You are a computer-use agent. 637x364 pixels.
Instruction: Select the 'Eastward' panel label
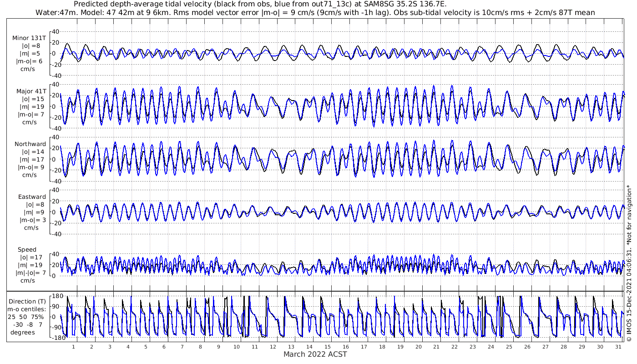[32, 197]
